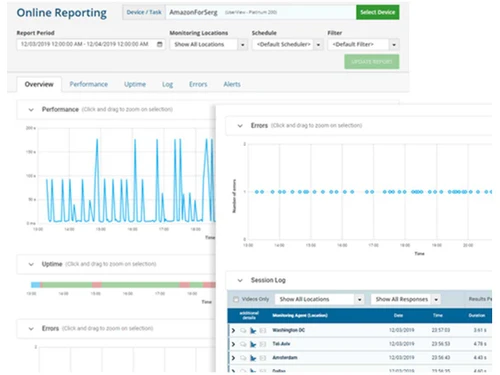Open video capture icon in Amsterdam row

[x=263, y=358]
